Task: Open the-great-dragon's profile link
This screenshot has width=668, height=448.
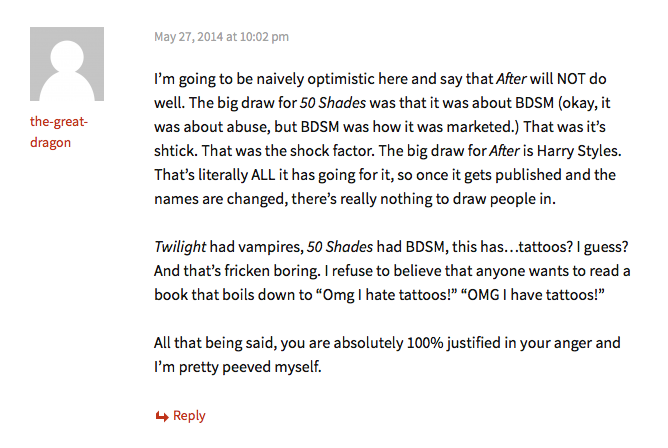Action: [59, 131]
